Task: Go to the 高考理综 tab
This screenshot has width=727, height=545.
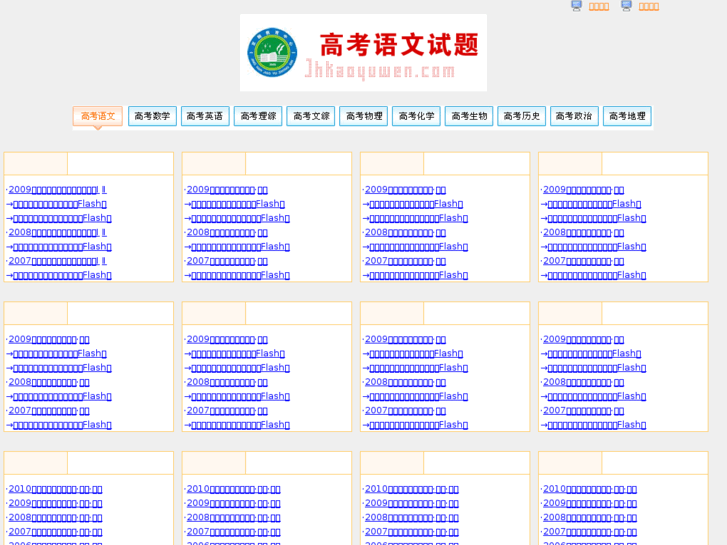Action: [258, 116]
